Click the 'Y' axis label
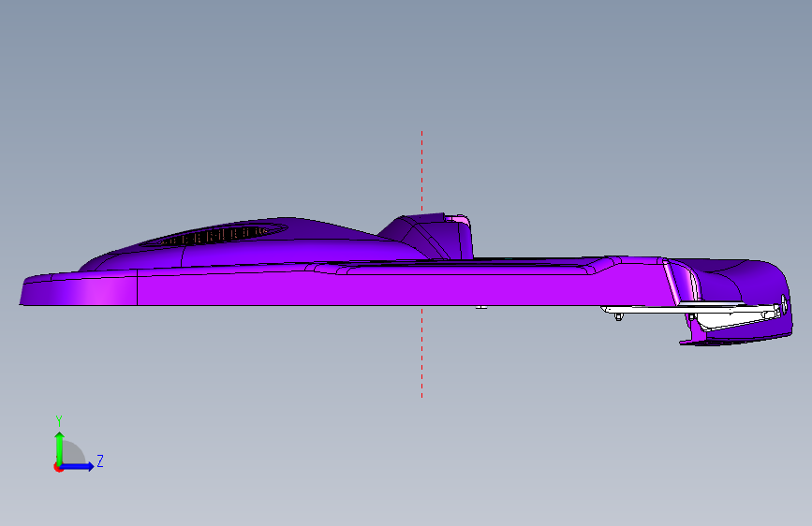The width and height of the screenshot is (812, 526). (59, 421)
